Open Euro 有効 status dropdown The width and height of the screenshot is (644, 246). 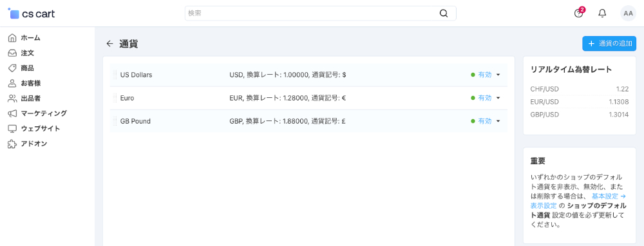click(486, 98)
